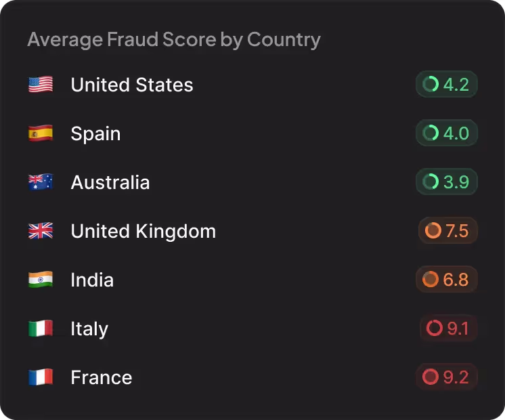Image resolution: width=505 pixels, height=420 pixels.
Task: Click the orange 6.8 score badge
Action: click(447, 280)
